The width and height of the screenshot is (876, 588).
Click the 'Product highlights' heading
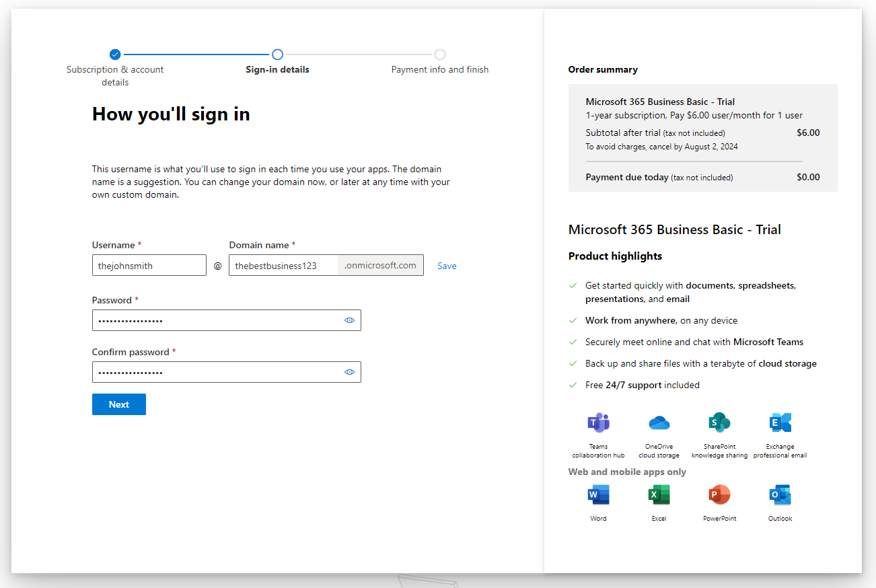pos(615,256)
